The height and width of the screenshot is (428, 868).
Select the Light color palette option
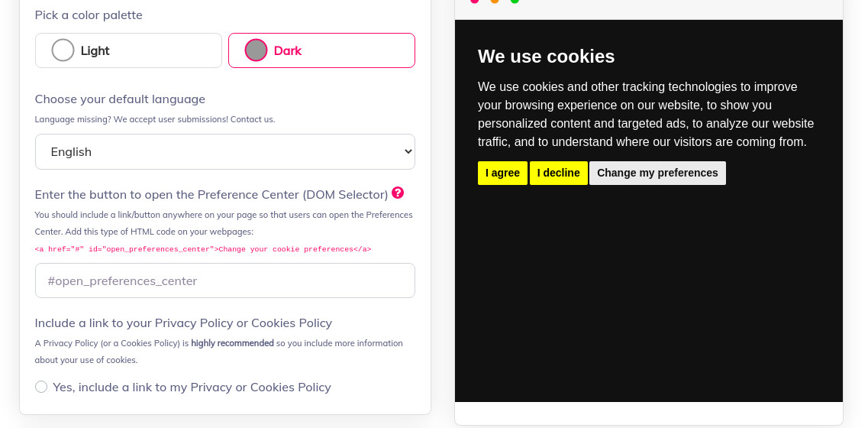(128, 50)
